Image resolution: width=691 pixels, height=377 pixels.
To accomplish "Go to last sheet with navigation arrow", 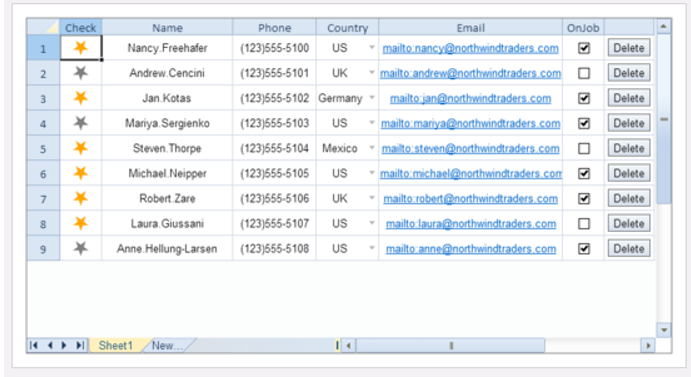I will click(80, 345).
